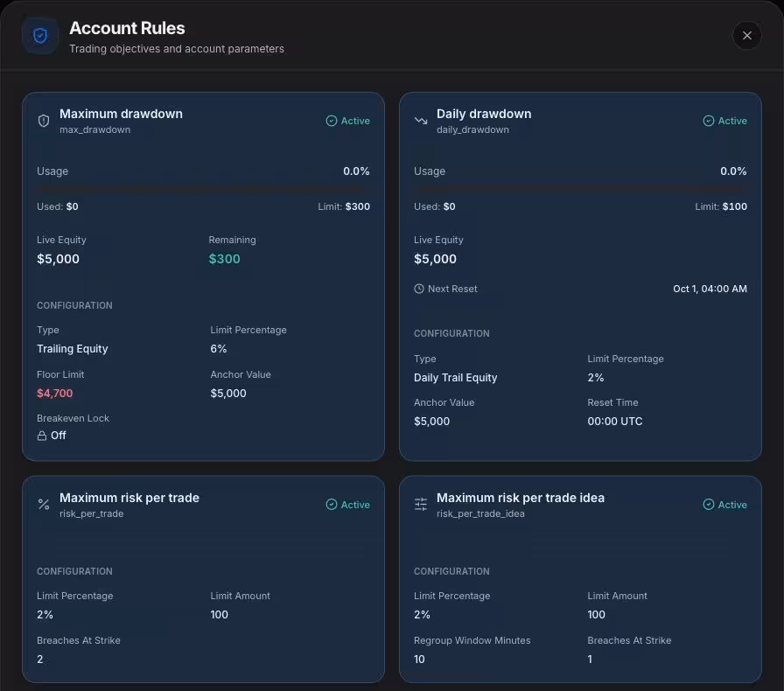Click 2% Limit Percentage in Maximum risk per trade idea
Viewport: 784px width, 691px height.
point(422,615)
